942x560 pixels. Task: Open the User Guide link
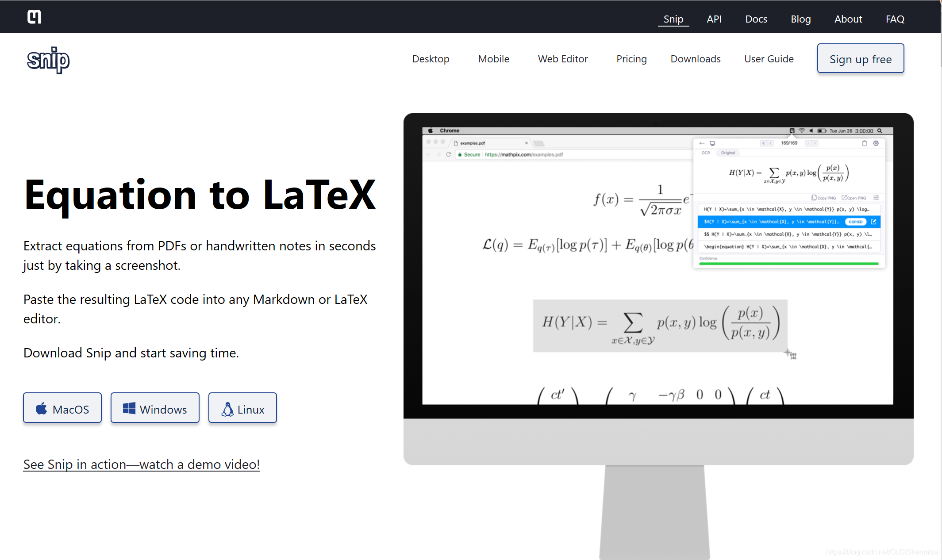click(769, 59)
